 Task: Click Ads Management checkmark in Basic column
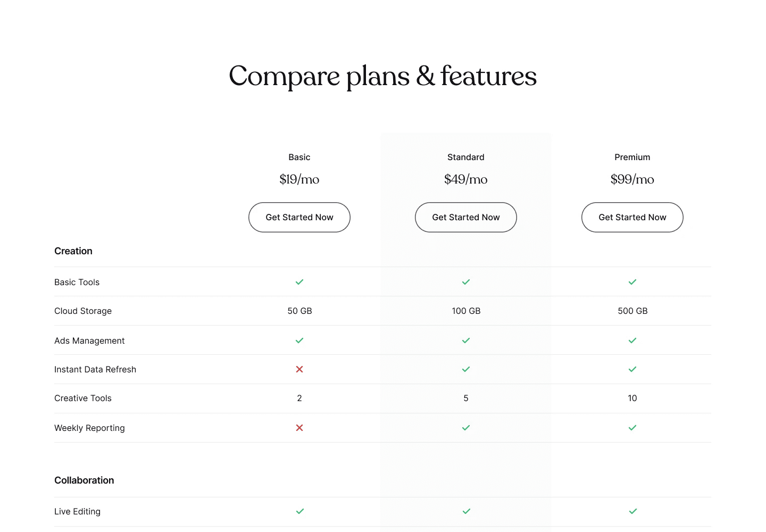299,340
